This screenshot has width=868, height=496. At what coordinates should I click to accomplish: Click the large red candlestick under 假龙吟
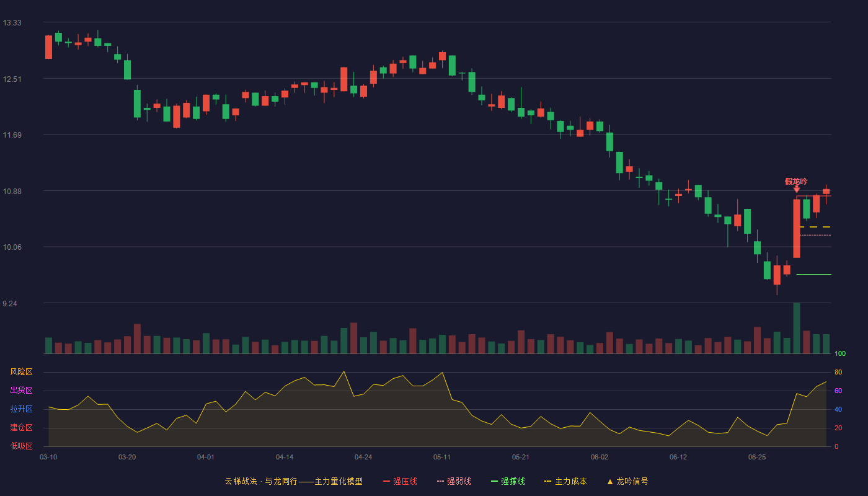click(x=797, y=228)
